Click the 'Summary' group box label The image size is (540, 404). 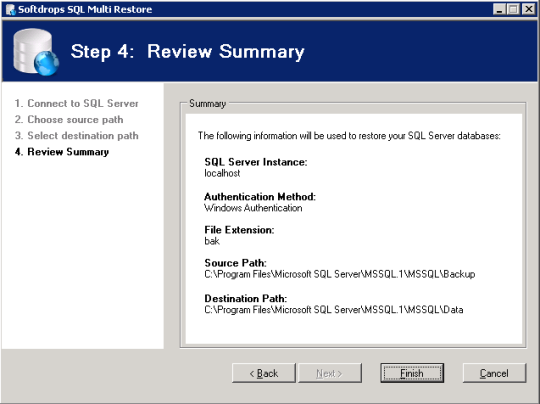207,103
